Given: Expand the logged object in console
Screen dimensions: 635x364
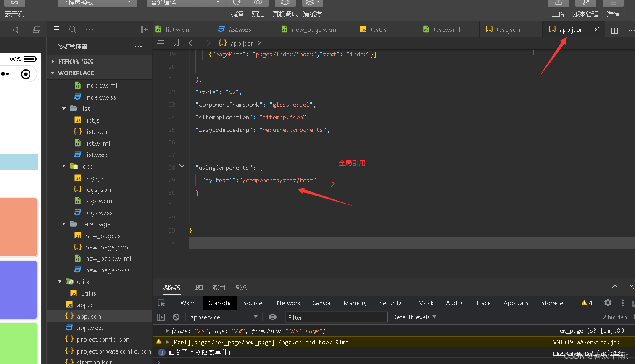Looking at the screenshot, I should click(167, 331).
